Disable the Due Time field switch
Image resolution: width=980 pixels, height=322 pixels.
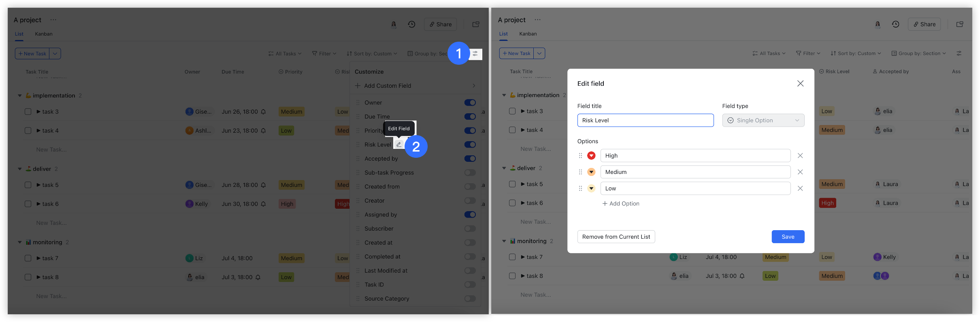click(470, 117)
